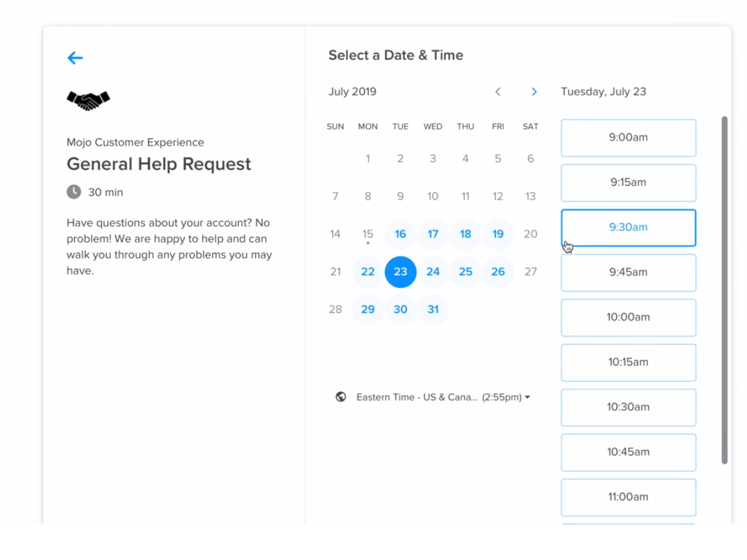Viewport: 747px width, 560px height.
Task: Click the currently selected date July 23
Action: [400, 272]
